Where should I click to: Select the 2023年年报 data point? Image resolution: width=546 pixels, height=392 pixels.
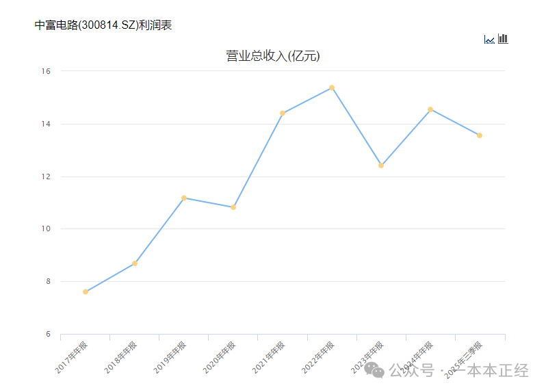click(381, 166)
